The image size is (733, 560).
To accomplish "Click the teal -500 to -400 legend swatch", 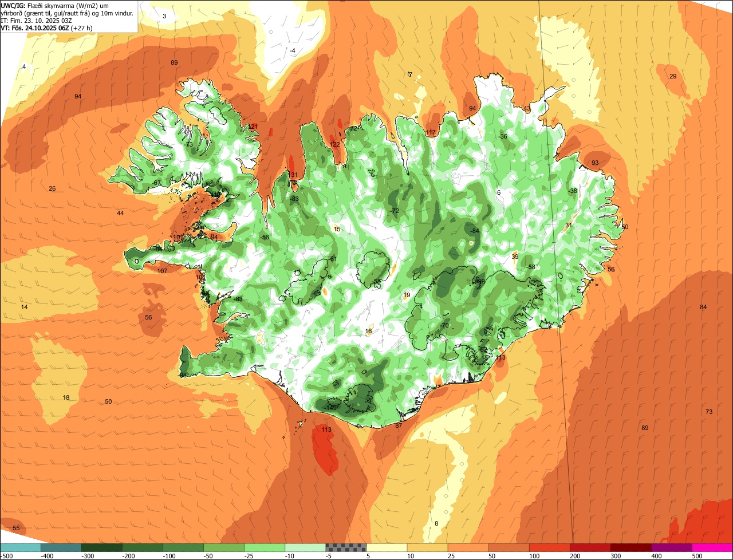I will coord(20,547).
